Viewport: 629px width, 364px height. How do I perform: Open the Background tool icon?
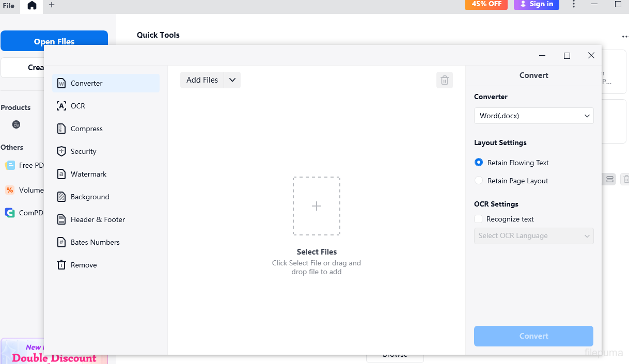tap(61, 197)
